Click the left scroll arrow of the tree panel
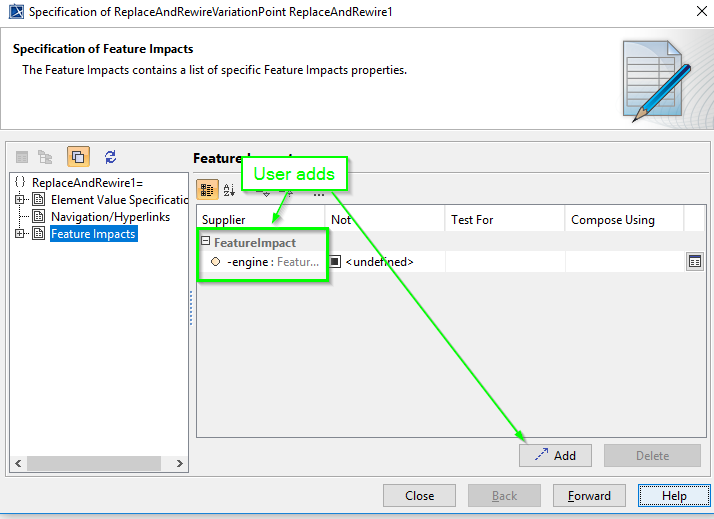714x519 pixels. 18,463
